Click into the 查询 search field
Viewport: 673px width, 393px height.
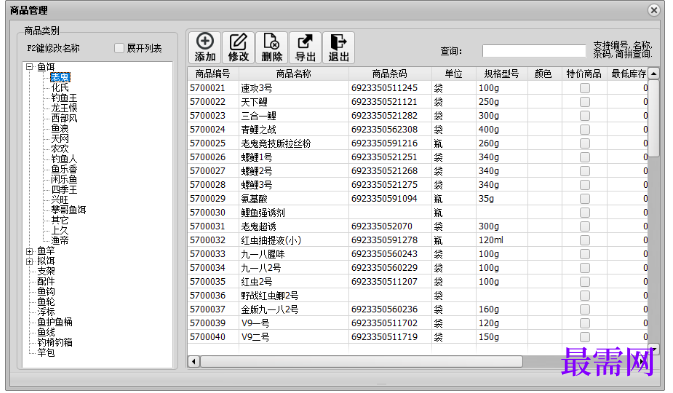[x=534, y=51]
